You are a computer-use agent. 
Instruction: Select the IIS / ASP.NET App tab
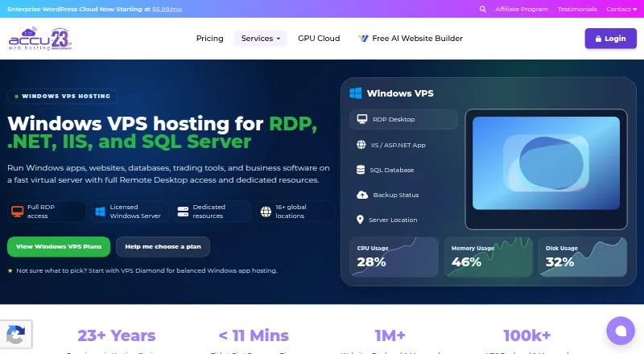[403, 145]
